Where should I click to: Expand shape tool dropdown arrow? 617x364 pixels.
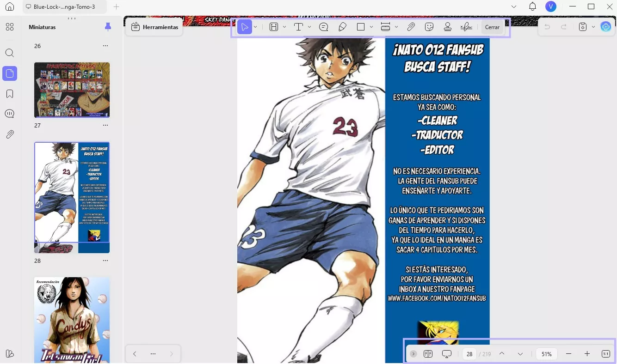tap(371, 27)
